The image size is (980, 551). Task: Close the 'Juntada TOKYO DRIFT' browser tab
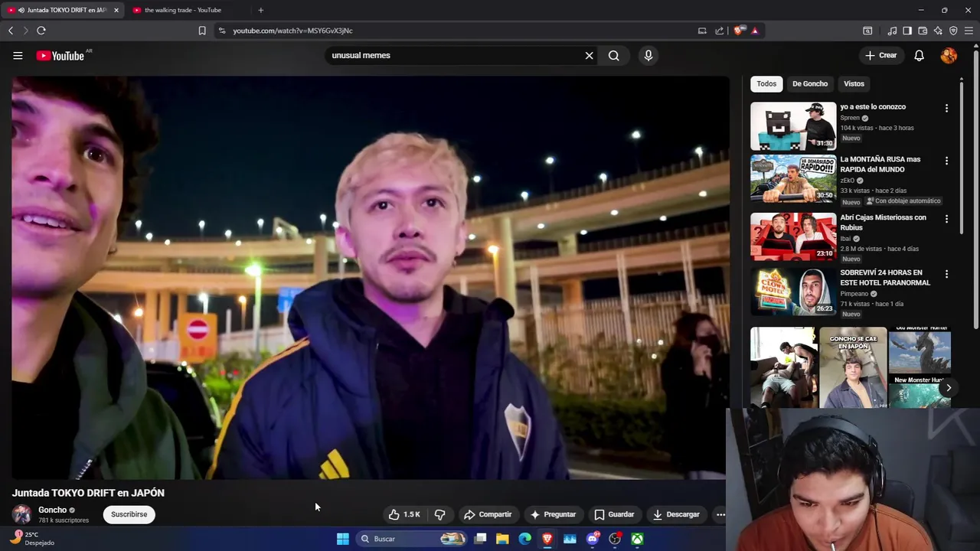pyautogui.click(x=116, y=10)
